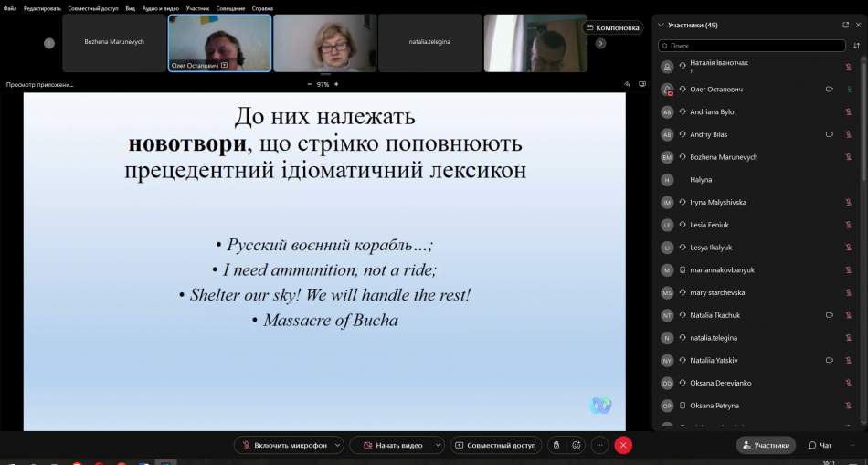Collapse the Участники (49) panel header

tap(661, 25)
